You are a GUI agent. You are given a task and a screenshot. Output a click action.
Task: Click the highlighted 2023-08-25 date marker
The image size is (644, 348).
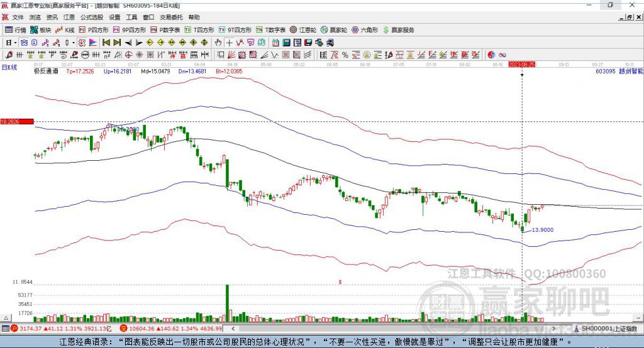coord(521,65)
